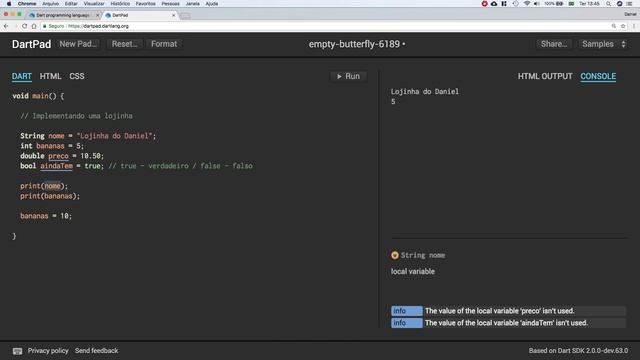Click the 'Based on Dart SDK' version text

pos(578,351)
